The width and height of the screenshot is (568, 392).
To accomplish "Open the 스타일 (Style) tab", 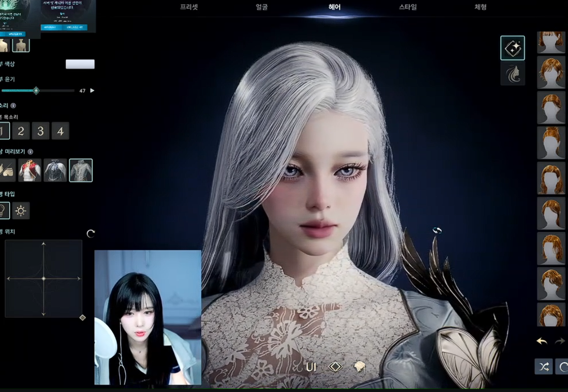I will [x=408, y=7].
